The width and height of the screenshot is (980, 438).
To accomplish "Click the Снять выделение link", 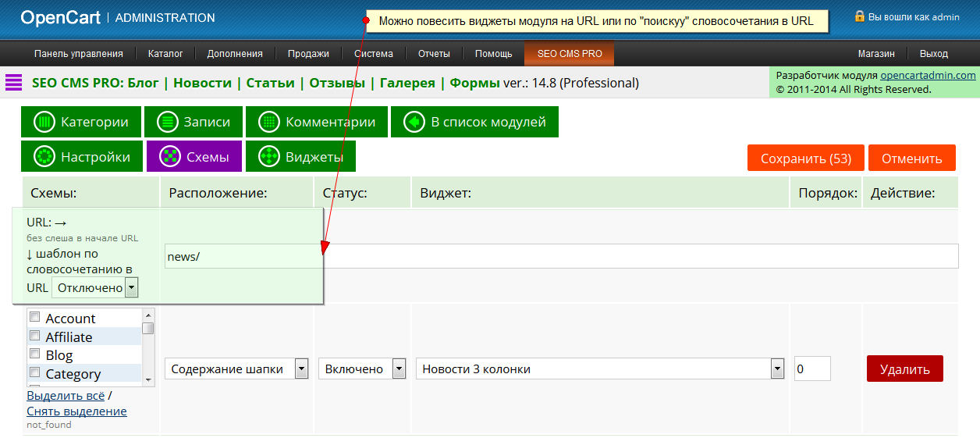I will tap(76, 411).
